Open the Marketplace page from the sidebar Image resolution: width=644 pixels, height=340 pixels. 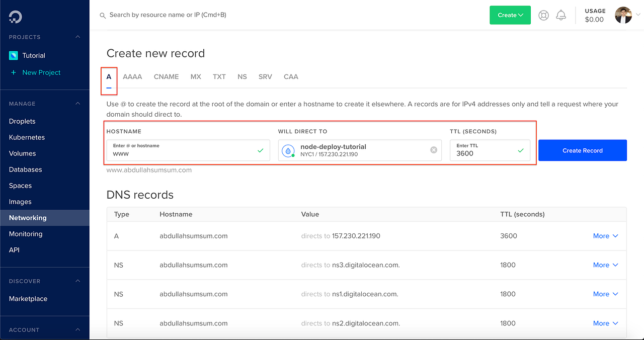coord(28,298)
